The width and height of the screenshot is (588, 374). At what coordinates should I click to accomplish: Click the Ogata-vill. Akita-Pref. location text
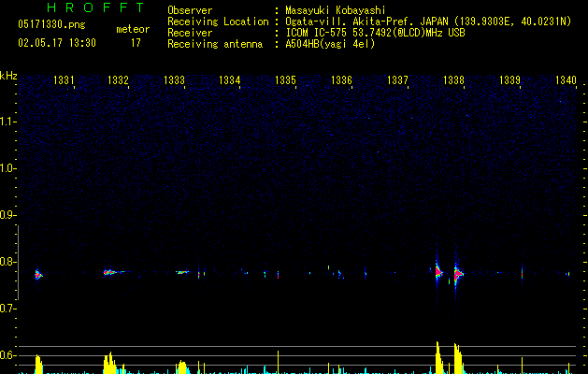(x=428, y=22)
